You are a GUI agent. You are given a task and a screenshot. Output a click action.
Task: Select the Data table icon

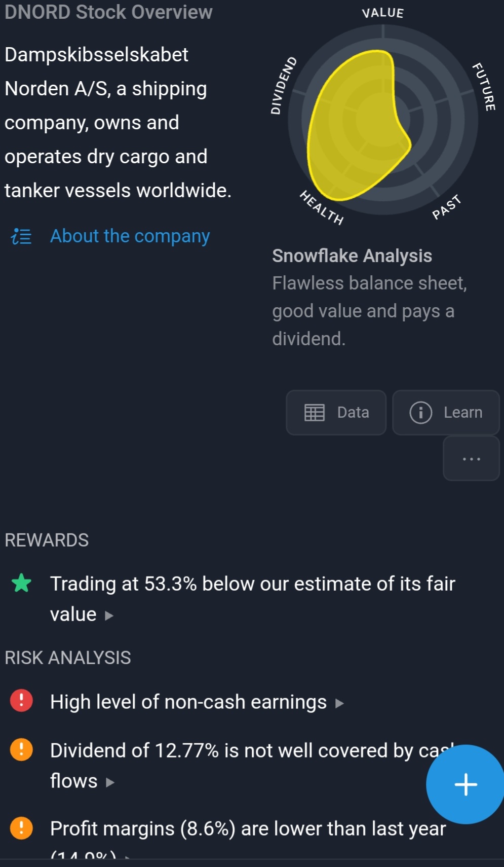[x=315, y=412]
